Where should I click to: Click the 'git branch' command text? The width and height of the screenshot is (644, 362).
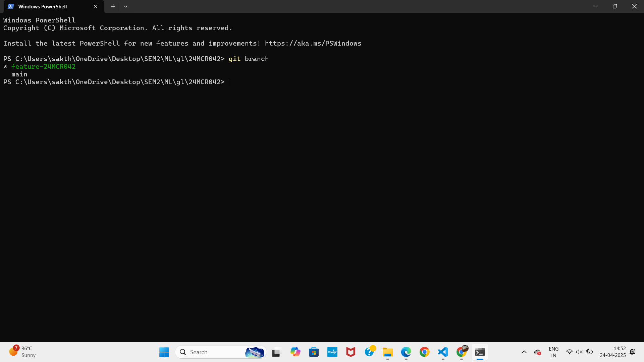point(249,59)
